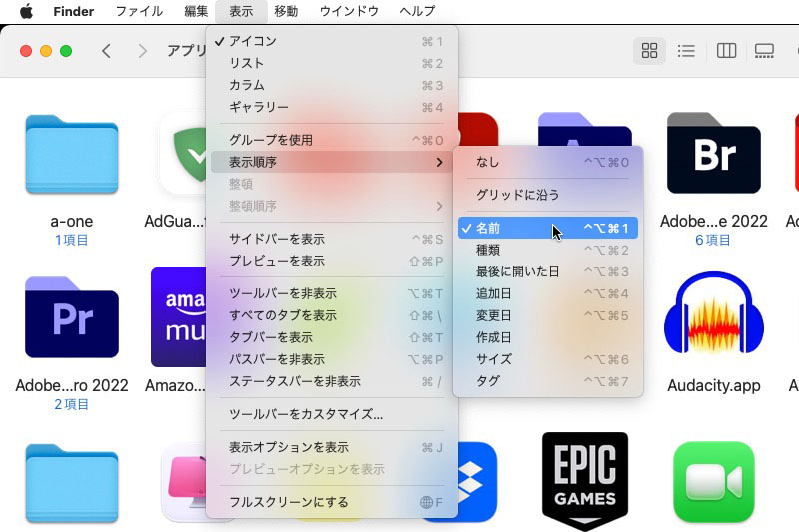Select the pink iMac app icon
799x532 pixels.
(x=184, y=482)
